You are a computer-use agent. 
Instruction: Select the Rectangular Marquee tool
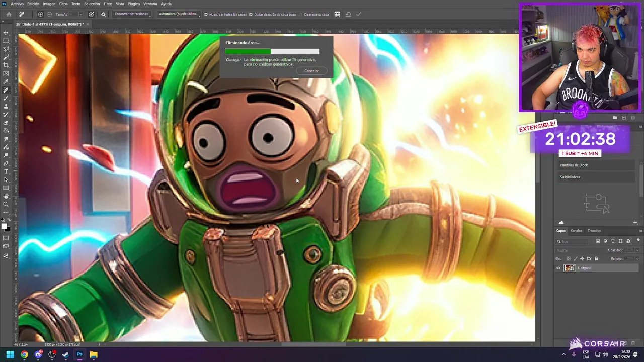6,41
